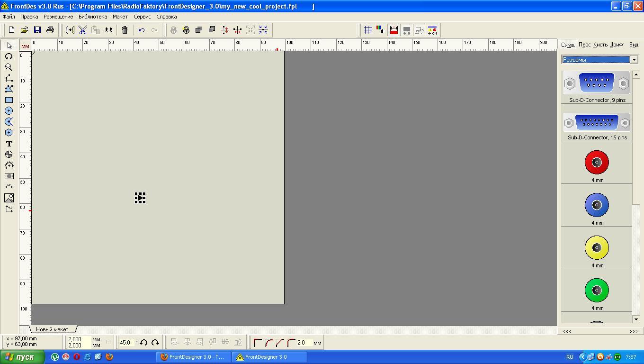Open the color settings icon
The image size is (644, 364).
point(380,30)
